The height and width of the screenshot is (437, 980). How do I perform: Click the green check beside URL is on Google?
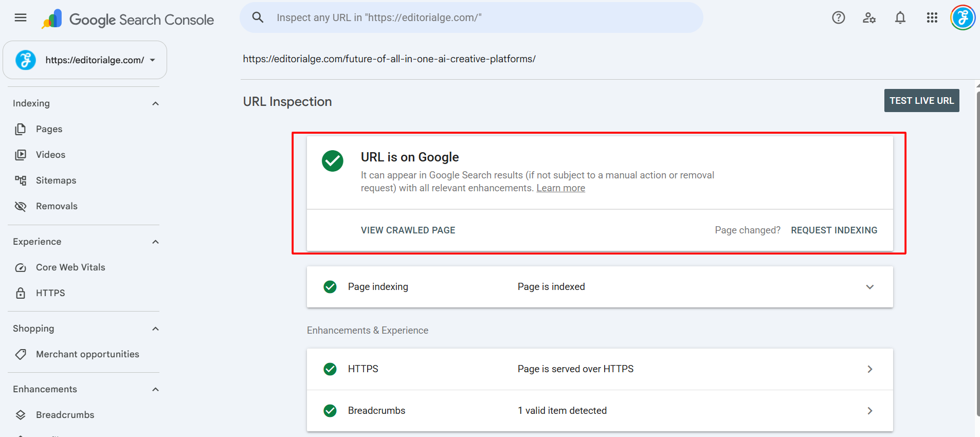click(x=333, y=161)
